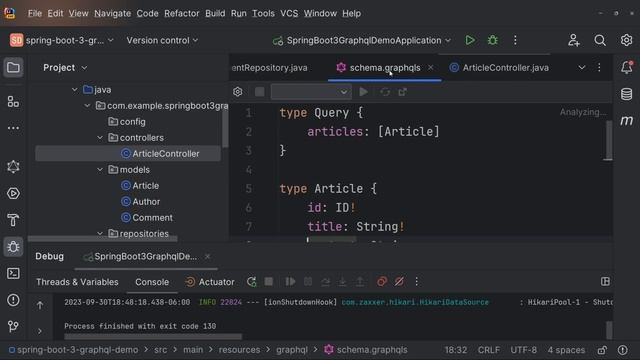Toggle read-only lock in status bar
This screenshot has height=360, width=640.
coord(602,350)
